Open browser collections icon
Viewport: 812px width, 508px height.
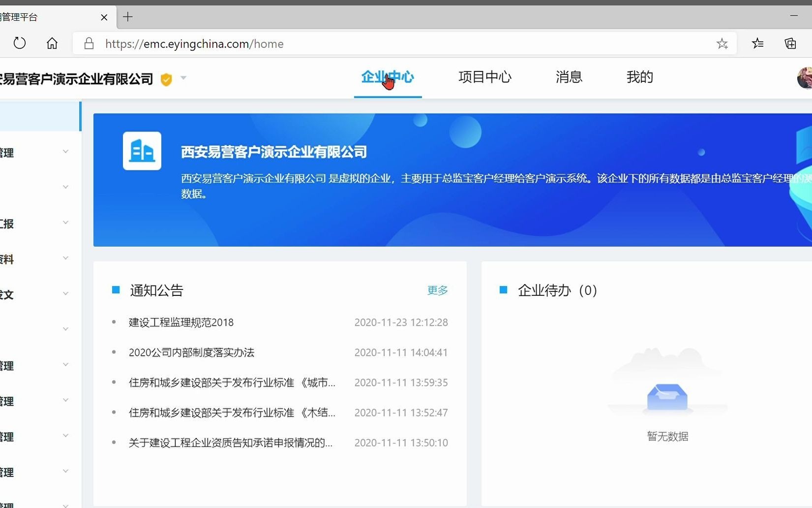tap(790, 43)
